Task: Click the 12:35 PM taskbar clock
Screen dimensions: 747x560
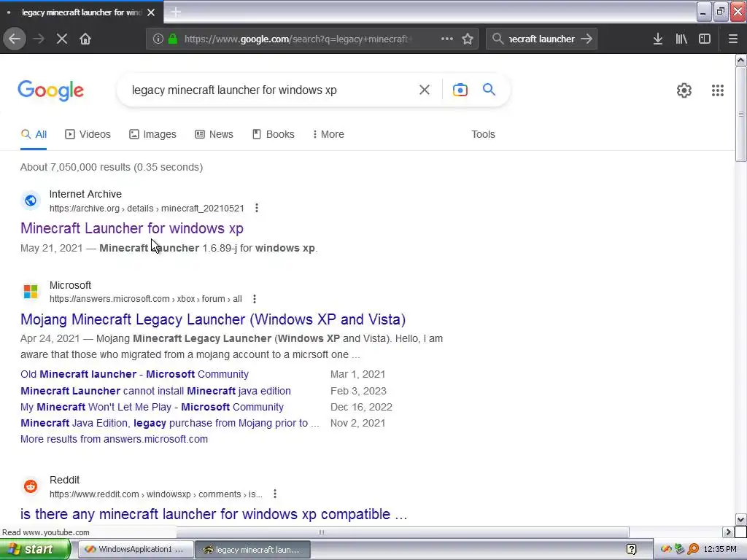Action: pos(720,550)
